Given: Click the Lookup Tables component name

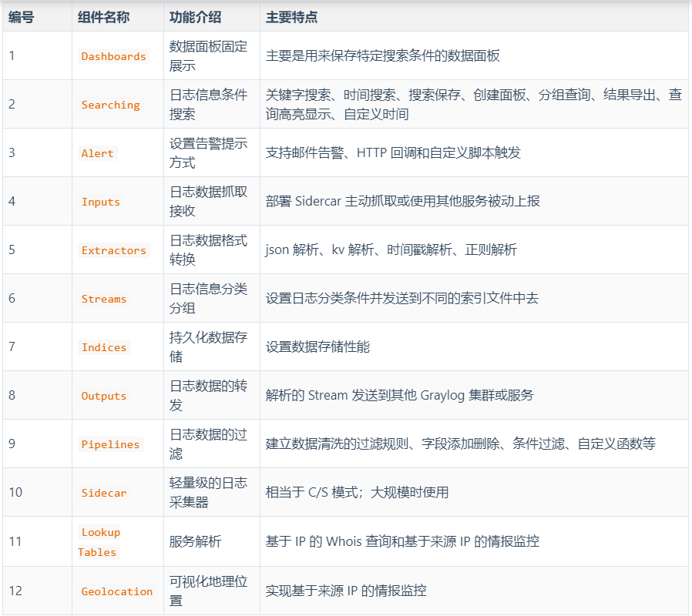Looking at the screenshot, I should coord(101,541).
